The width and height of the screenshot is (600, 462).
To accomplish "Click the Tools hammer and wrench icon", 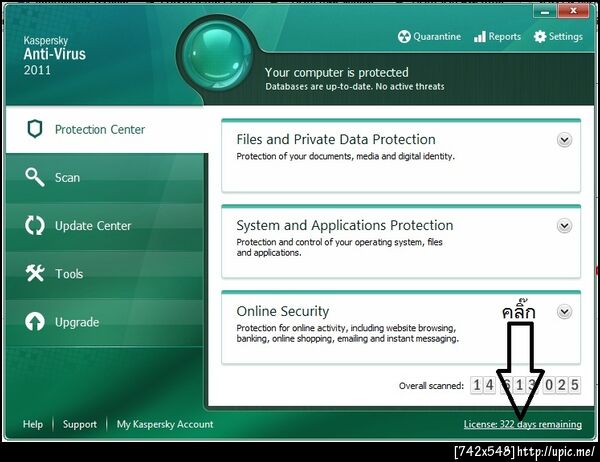I will (35, 273).
